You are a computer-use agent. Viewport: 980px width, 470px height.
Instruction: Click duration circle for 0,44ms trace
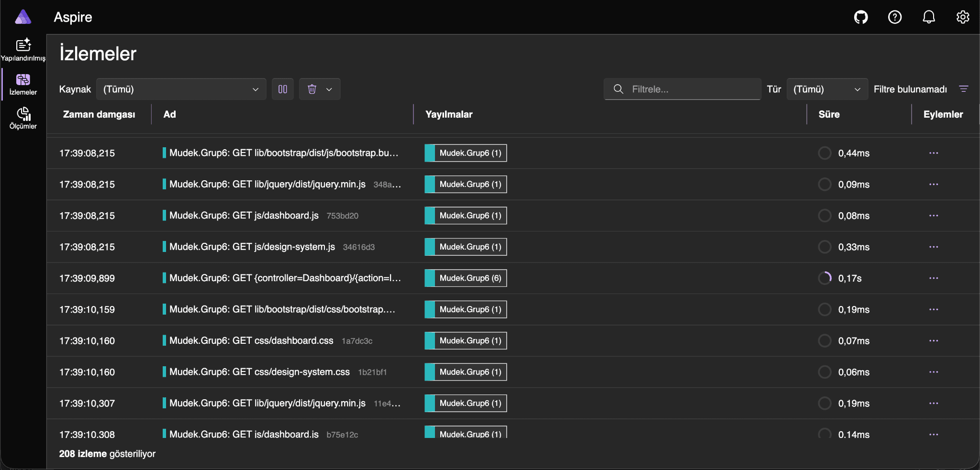[x=824, y=153]
